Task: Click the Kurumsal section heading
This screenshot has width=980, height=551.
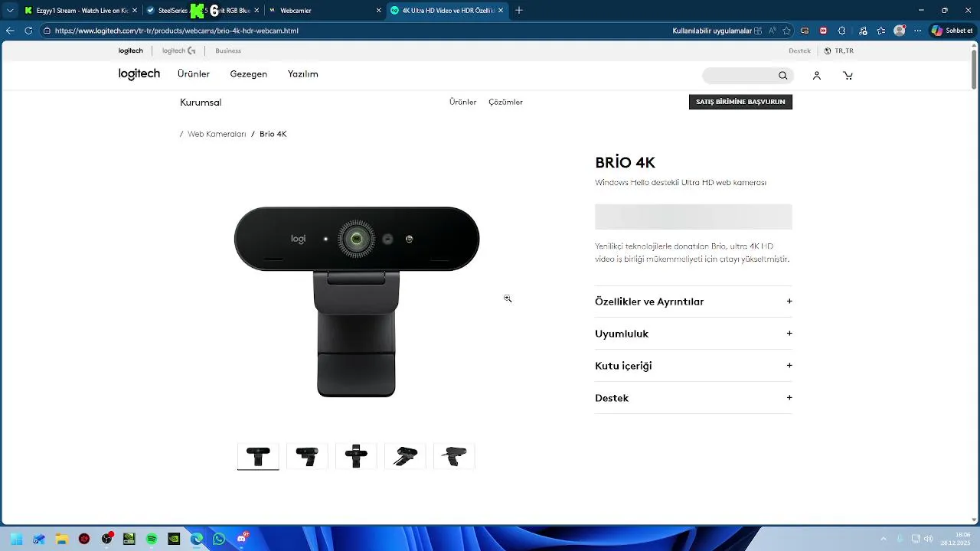Action: 201,102
